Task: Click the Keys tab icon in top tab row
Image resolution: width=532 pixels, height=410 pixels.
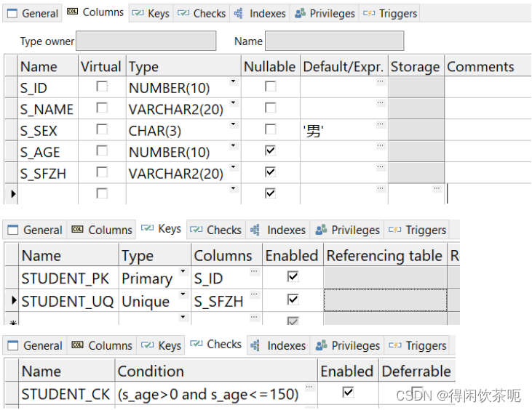Action: pyautogui.click(x=138, y=13)
